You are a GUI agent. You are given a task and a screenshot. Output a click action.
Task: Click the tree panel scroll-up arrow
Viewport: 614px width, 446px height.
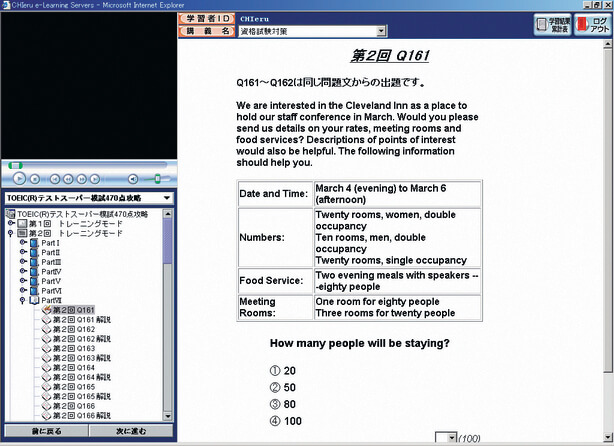168,214
